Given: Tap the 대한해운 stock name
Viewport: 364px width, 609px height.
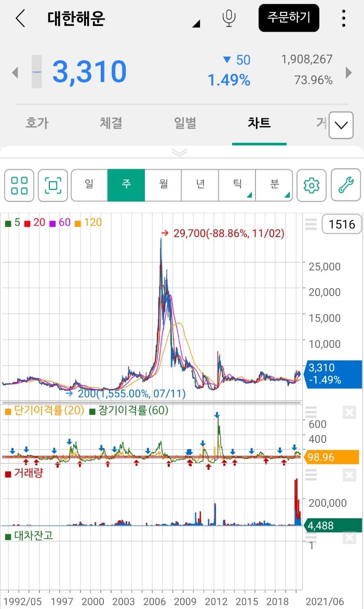Looking at the screenshot, I should tap(76, 18).
